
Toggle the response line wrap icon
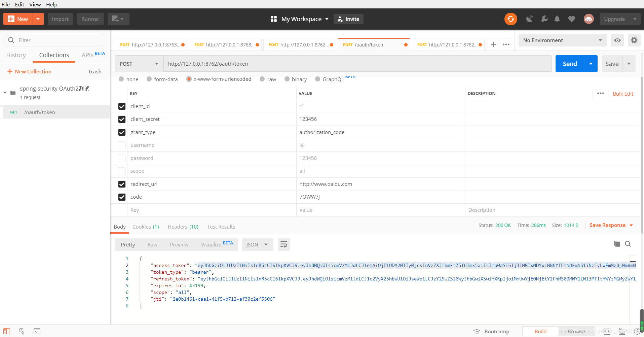click(x=284, y=244)
